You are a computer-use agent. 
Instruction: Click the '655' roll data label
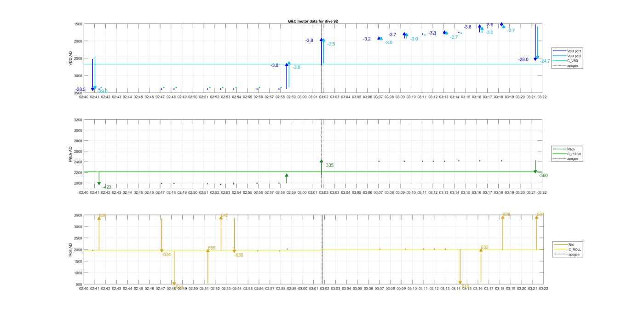point(212,248)
